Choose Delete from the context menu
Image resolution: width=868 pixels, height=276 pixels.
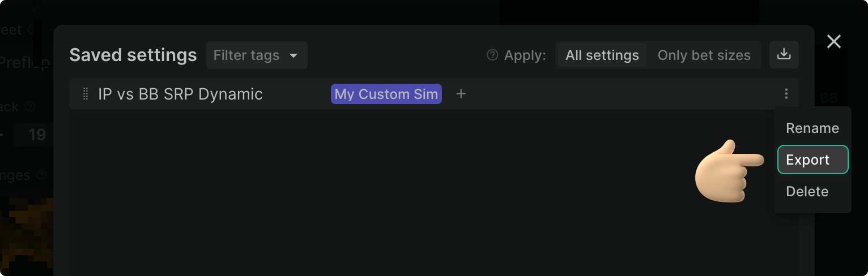[x=807, y=192]
